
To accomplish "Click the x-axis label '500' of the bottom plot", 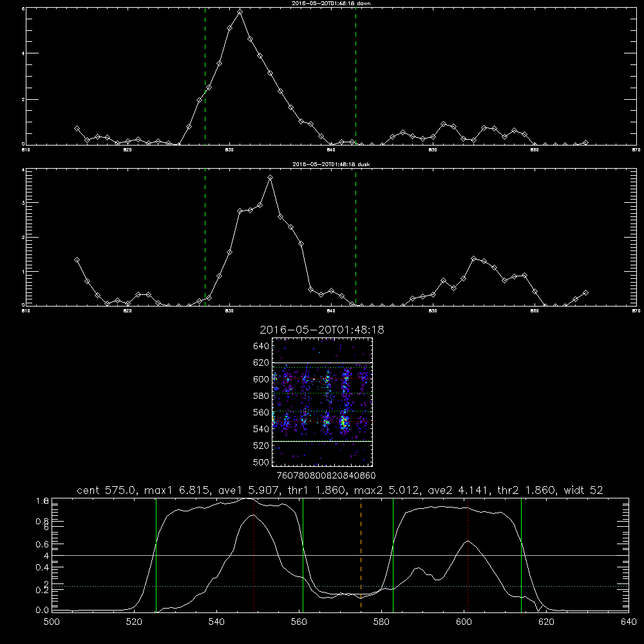I will tap(52, 622).
